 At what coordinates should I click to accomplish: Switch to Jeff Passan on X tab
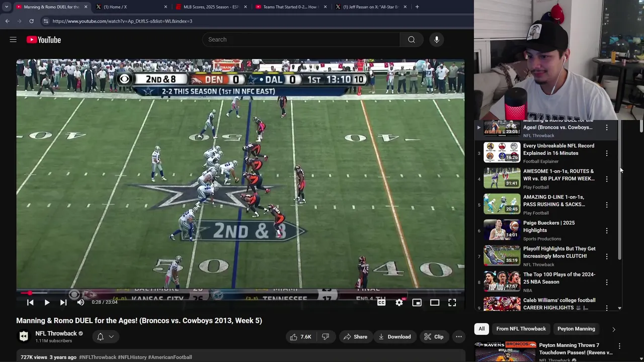[371, 7]
